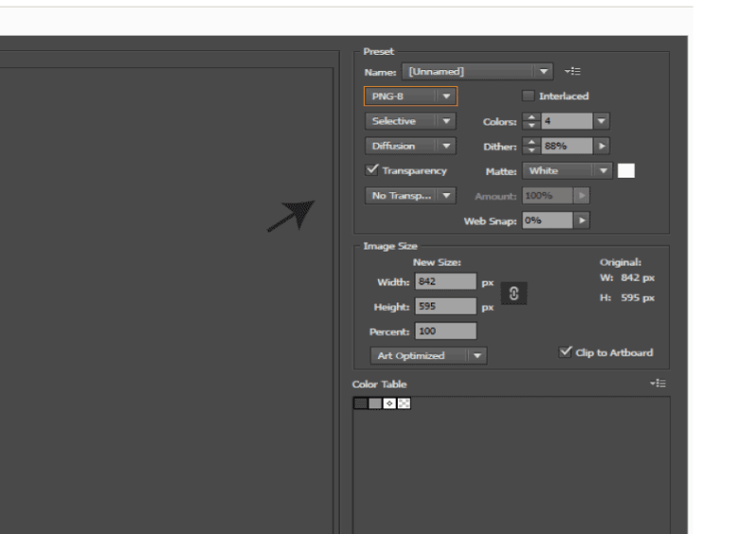Click the Web Snap field showing 0%
Screen dimensions: 756x534
tap(548, 220)
